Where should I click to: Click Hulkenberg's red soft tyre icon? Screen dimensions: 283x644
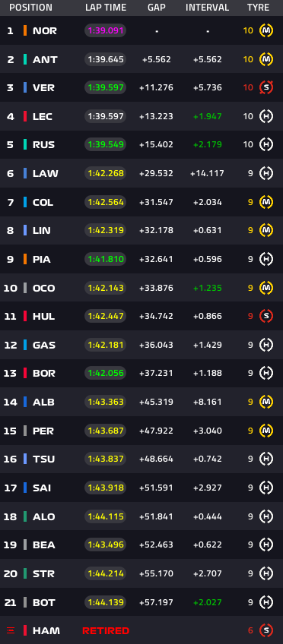(266, 316)
